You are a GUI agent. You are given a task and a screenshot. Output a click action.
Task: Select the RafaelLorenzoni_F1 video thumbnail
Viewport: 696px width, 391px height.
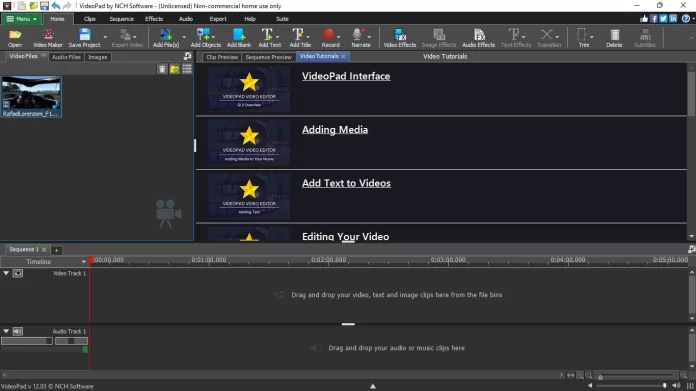pos(31,97)
